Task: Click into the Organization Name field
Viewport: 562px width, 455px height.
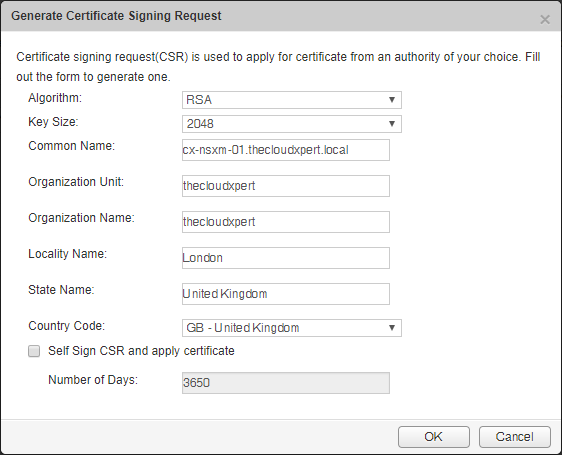Action: pos(286,222)
